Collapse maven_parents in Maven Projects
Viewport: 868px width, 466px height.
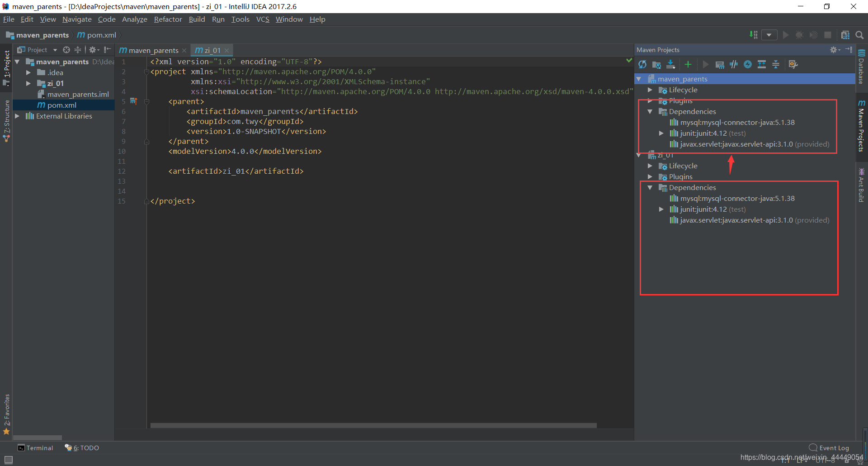pyautogui.click(x=639, y=79)
